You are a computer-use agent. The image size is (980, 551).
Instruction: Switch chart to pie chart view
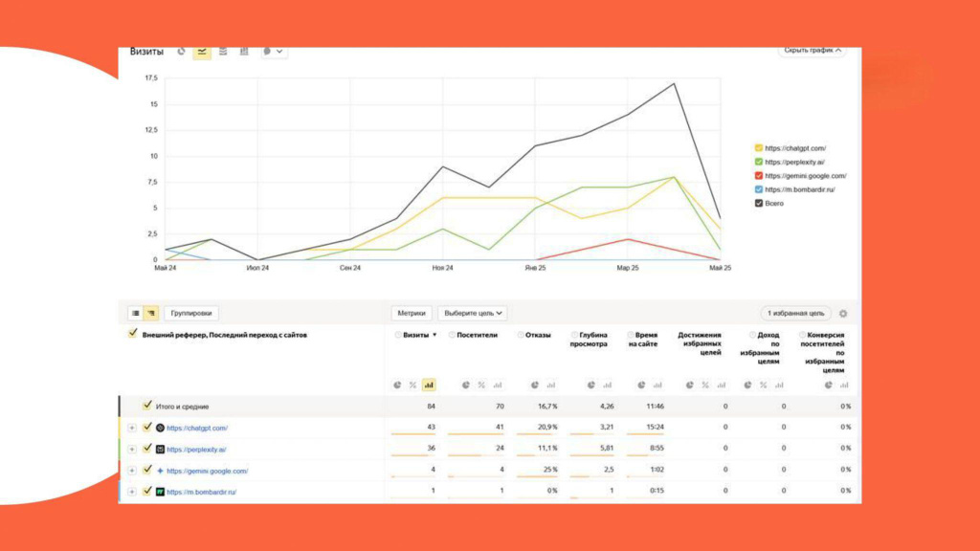click(181, 52)
